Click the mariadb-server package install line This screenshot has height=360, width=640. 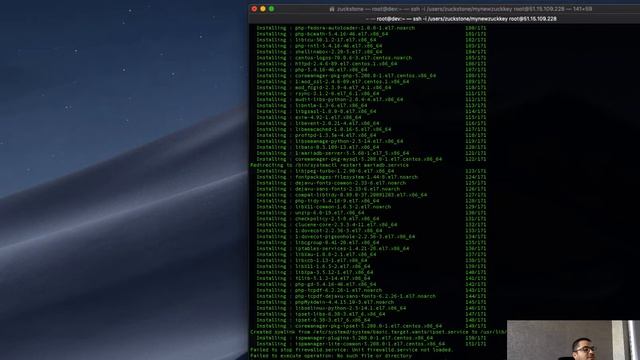pos(371,153)
